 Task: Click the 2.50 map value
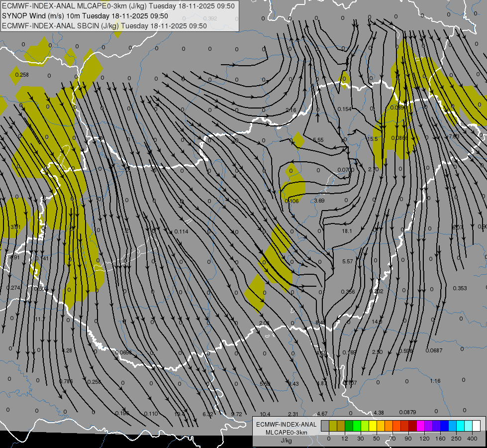pos(378,352)
